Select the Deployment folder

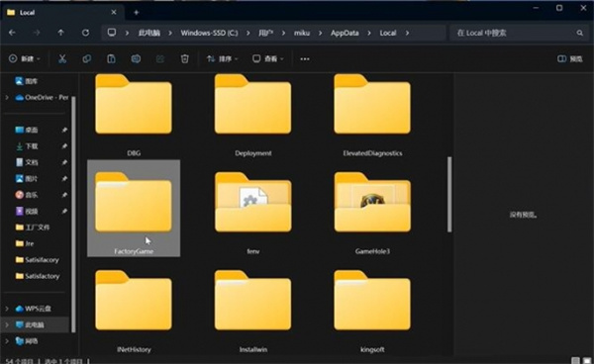click(253, 116)
